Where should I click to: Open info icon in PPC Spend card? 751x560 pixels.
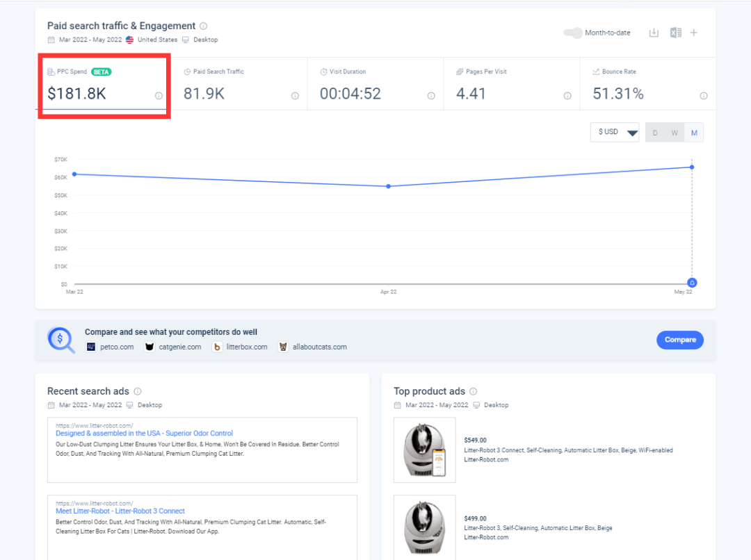click(159, 96)
